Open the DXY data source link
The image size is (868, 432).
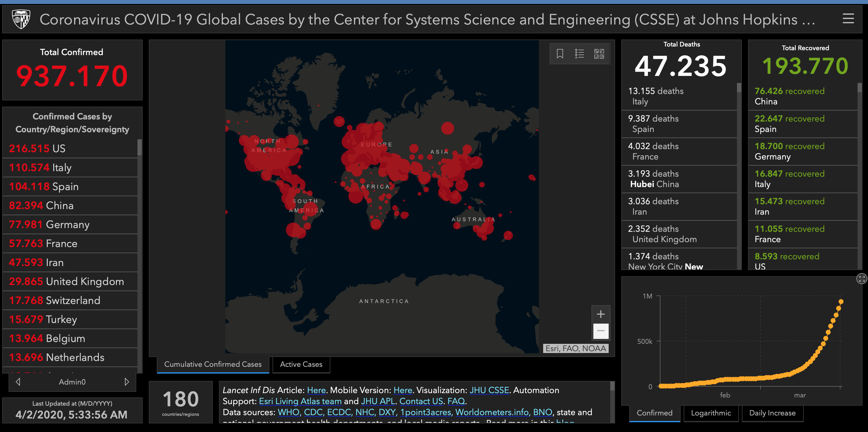click(x=388, y=412)
